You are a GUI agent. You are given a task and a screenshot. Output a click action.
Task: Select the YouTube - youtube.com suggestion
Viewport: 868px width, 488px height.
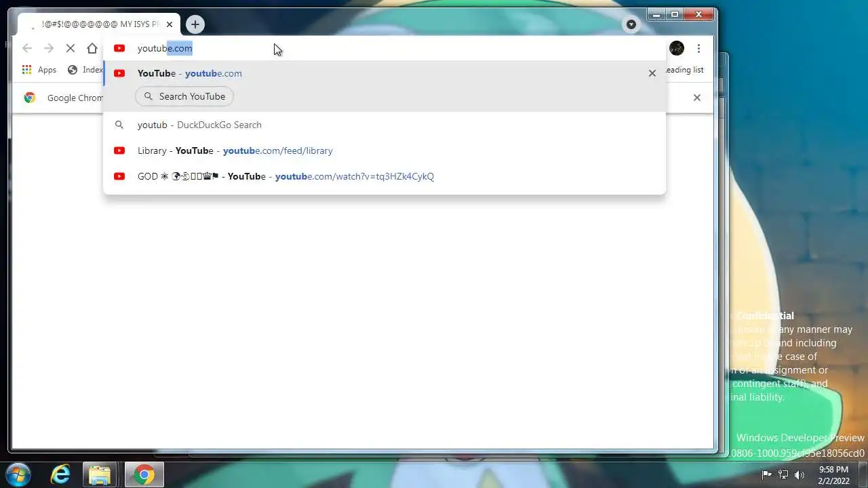coord(384,73)
